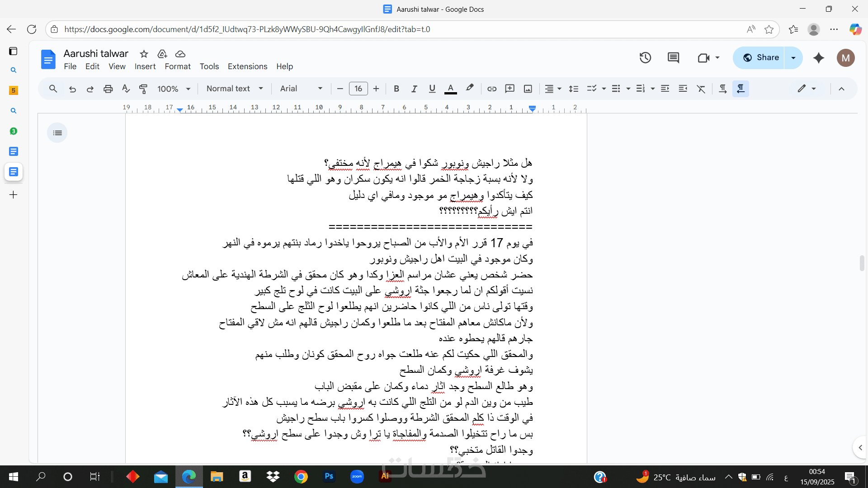Select the Paint format tool

143,89
